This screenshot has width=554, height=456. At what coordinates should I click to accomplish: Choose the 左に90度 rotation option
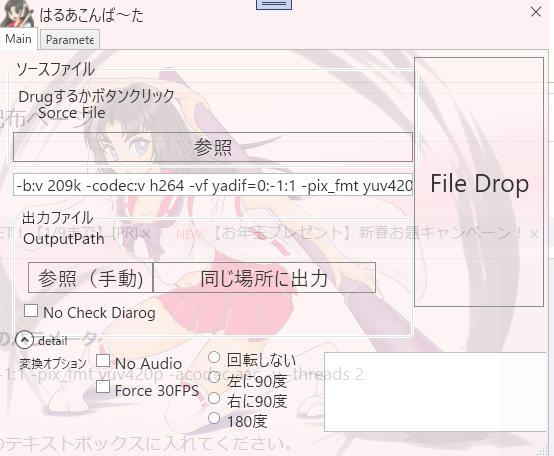click(214, 378)
